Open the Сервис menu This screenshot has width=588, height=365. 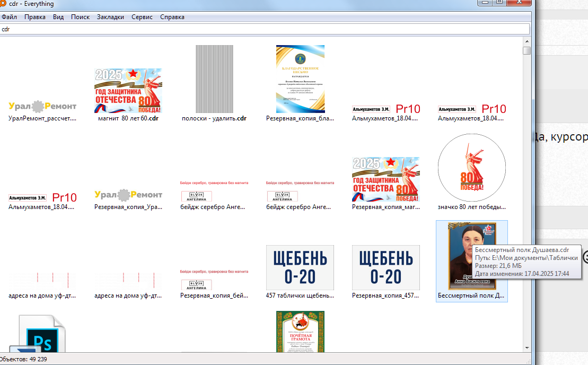coord(142,17)
